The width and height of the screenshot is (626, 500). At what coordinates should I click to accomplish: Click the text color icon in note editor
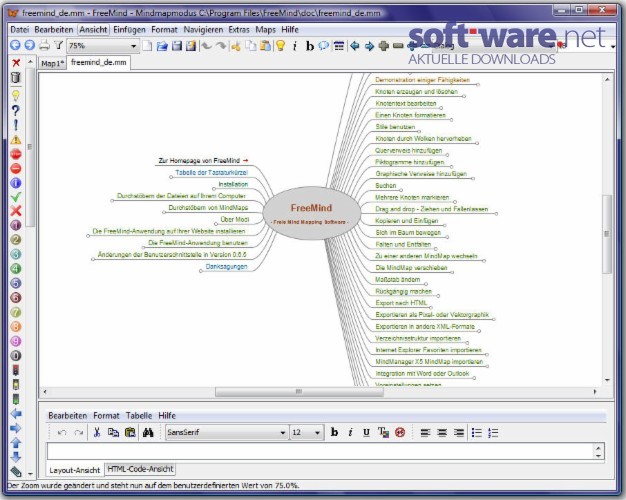coord(383,433)
